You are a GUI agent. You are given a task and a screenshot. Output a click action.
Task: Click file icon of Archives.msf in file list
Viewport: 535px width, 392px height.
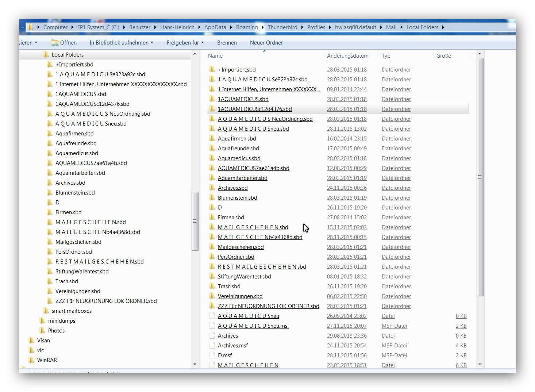tap(212, 345)
